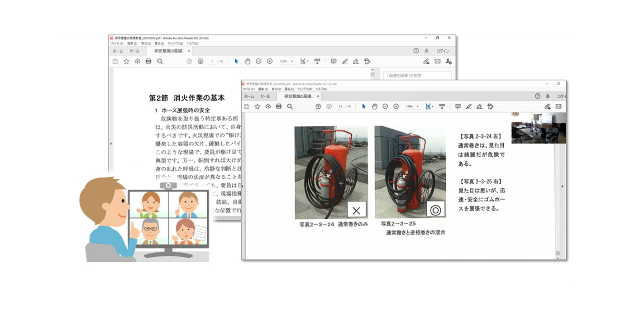Star bookmark icon in front window (139% zoom)
644x317 pixels.
pyautogui.click(x=257, y=106)
